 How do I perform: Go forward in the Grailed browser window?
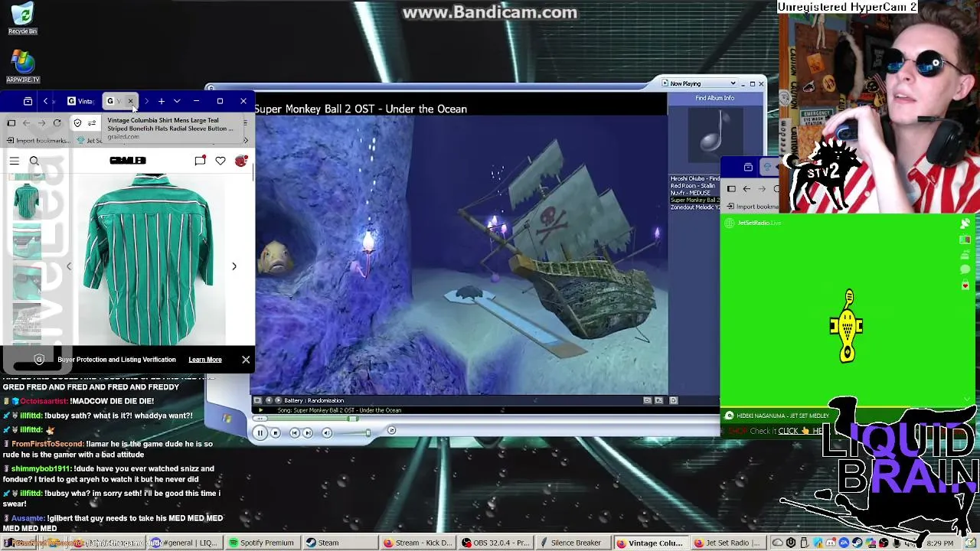[x=41, y=123]
